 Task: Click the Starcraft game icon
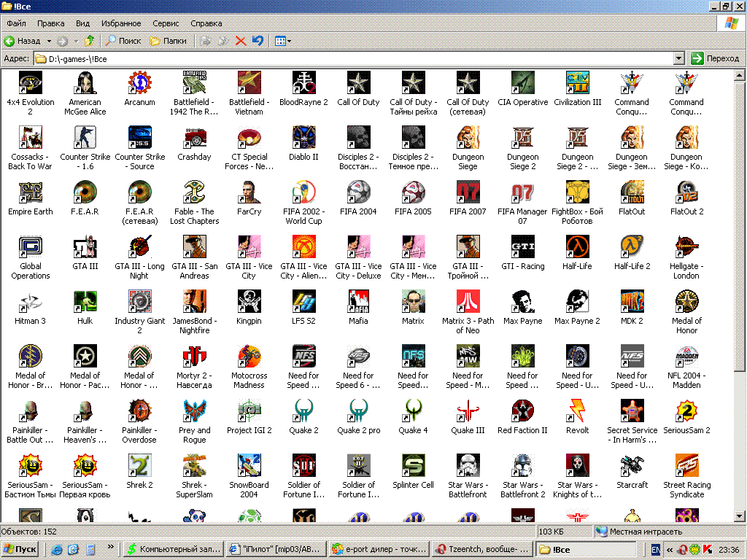tap(632, 465)
